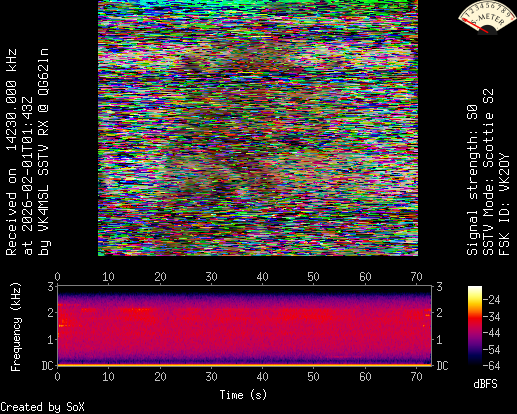Select the timestamp '2026-02-01T01:43Z' line
Image resolution: width=517 pixels, height=414 pixels.
pyautogui.click(x=28, y=176)
